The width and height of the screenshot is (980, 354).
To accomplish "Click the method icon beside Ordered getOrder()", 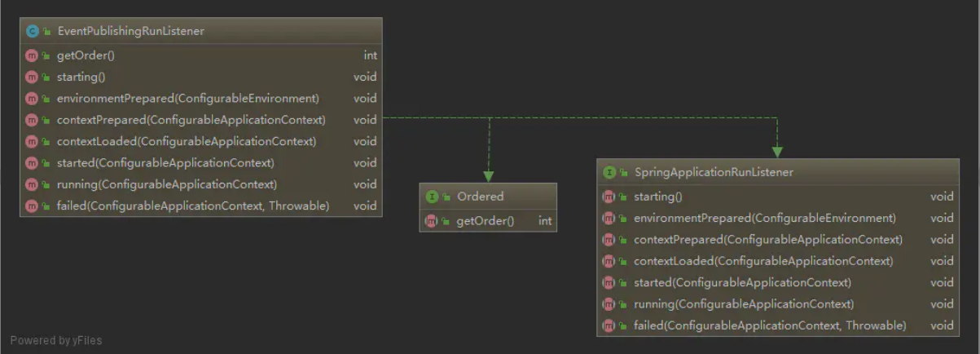I will pyautogui.click(x=432, y=220).
